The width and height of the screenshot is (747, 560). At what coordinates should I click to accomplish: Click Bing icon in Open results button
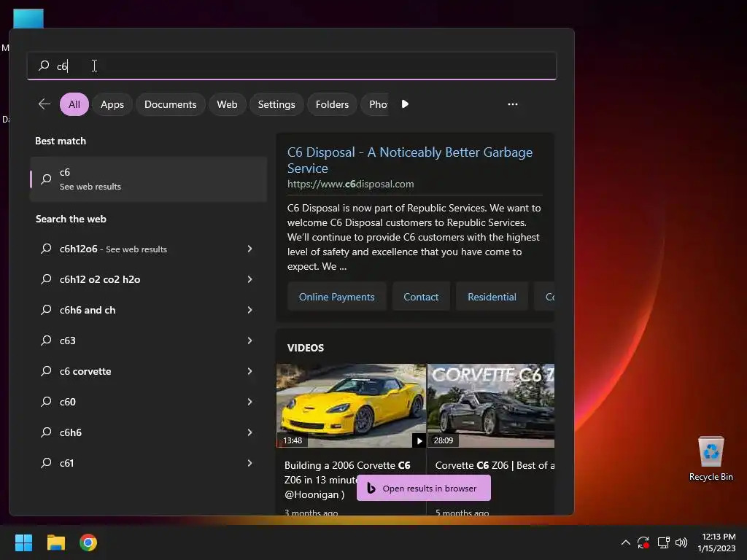(x=371, y=488)
